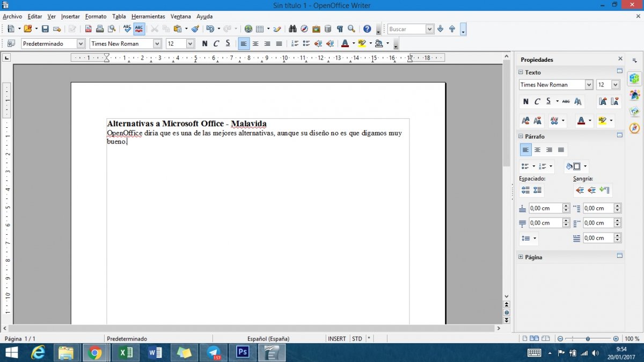Enable Justified alignment in formatting toolbar
The image size is (644, 362).
coord(279,44)
